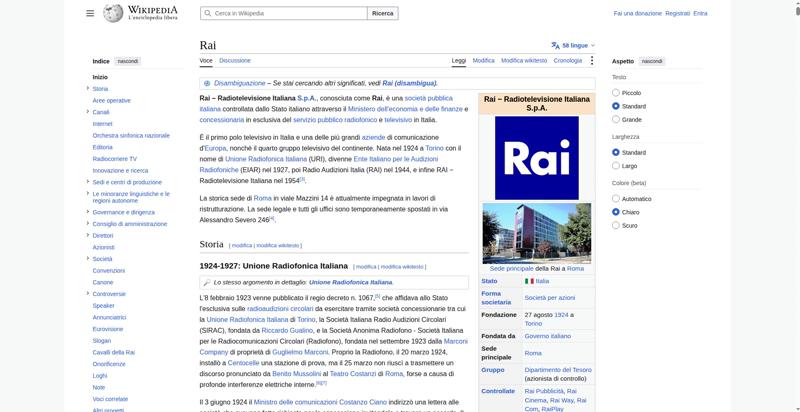The width and height of the screenshot is (800, 412).
Task: Expand the Storia section in index
Action: 88,88
